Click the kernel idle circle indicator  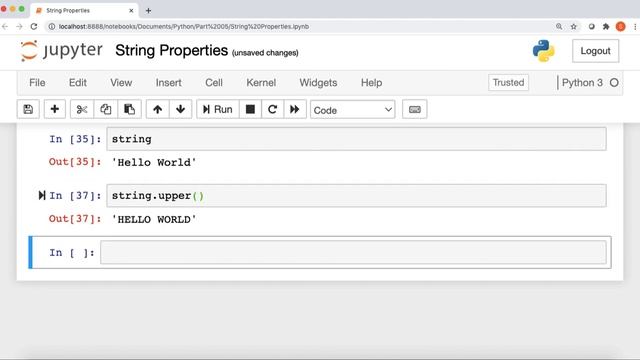(x=614, y=83)
